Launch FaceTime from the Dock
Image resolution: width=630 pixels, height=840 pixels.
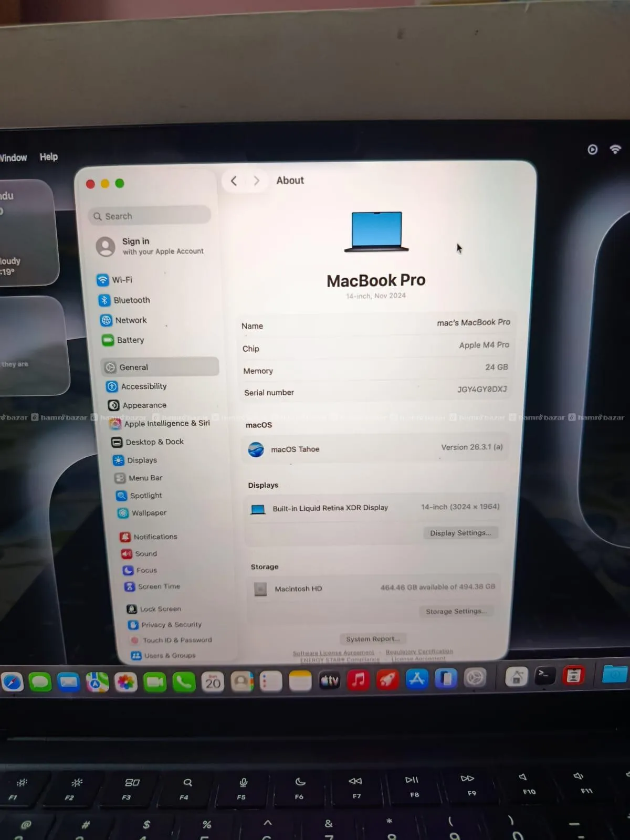tap(155, 682)
